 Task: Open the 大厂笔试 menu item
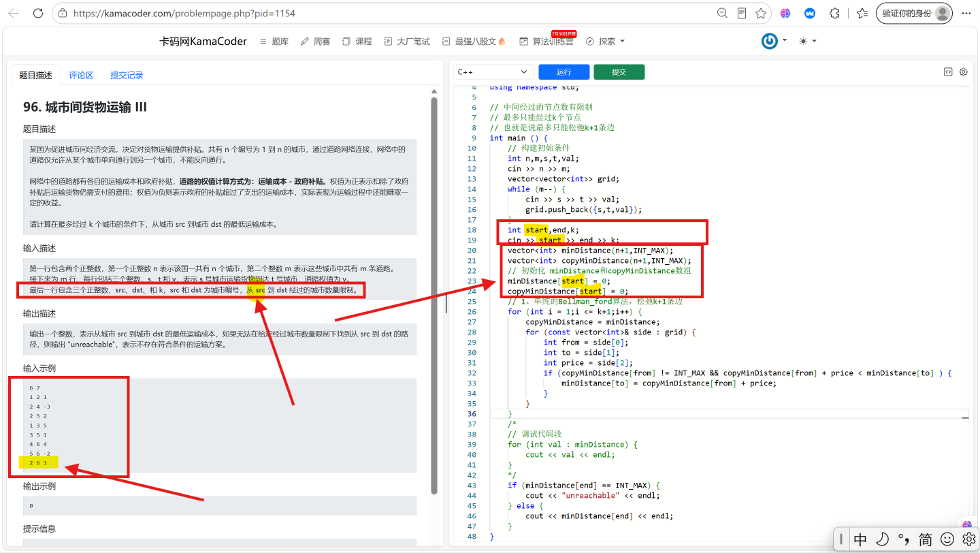pos(407,42)
